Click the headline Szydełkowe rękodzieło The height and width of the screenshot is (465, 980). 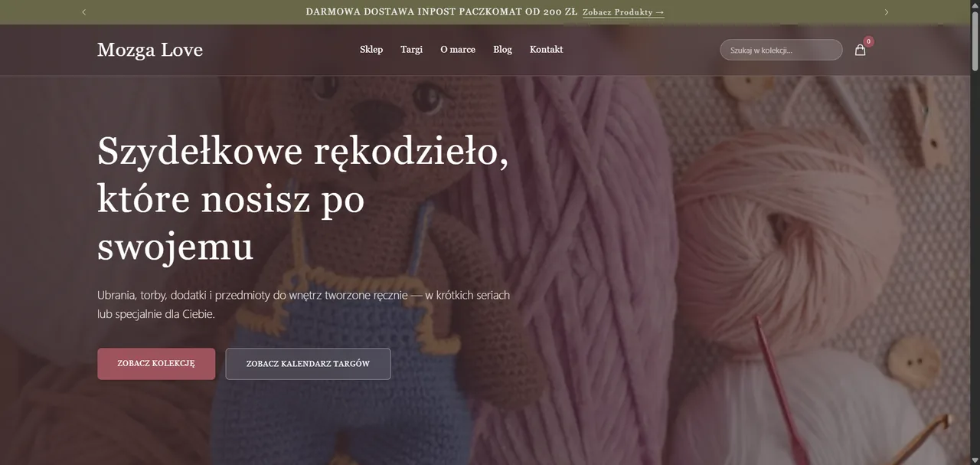point(303,198)
